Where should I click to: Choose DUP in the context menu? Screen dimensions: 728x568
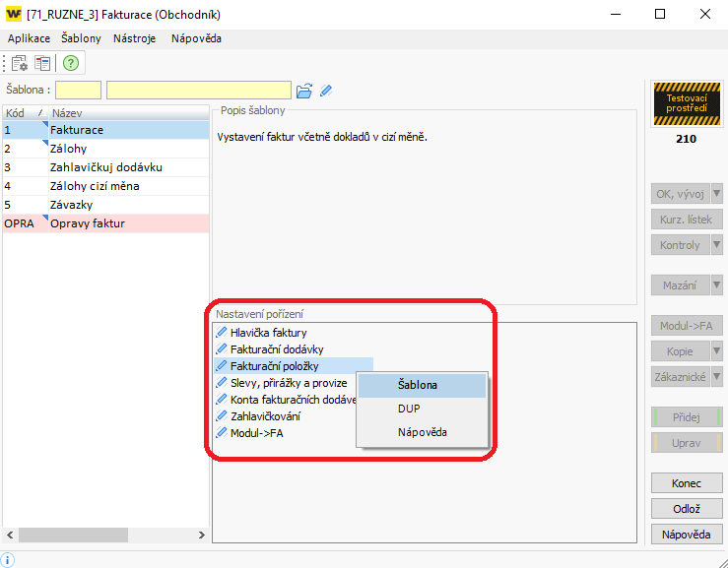[422, 409]
